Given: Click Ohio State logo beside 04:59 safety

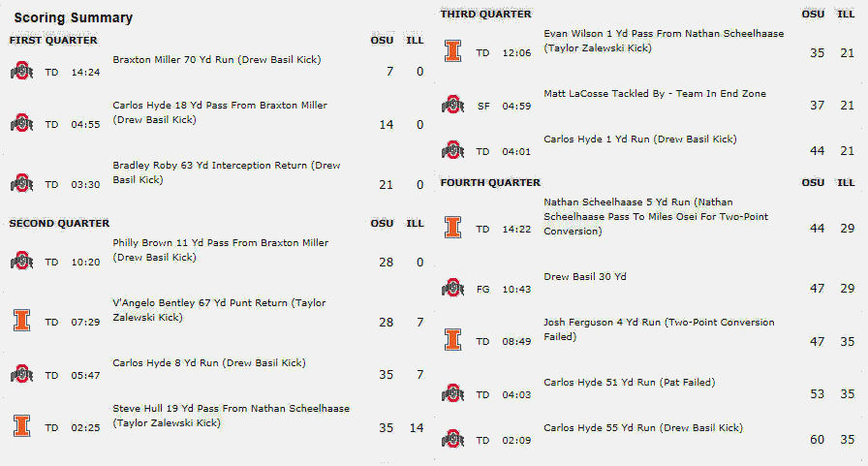Looking at the screenshot, I should coord(452,105).
